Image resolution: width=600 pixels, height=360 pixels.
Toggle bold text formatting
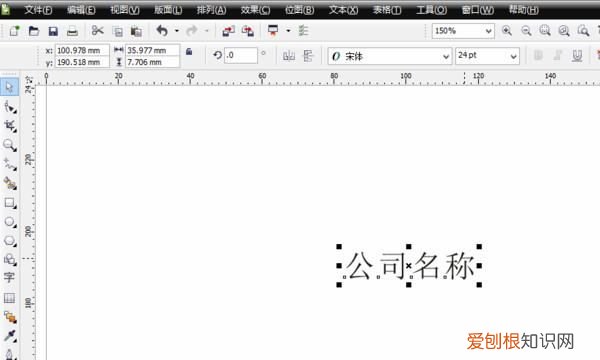(538, 56)
